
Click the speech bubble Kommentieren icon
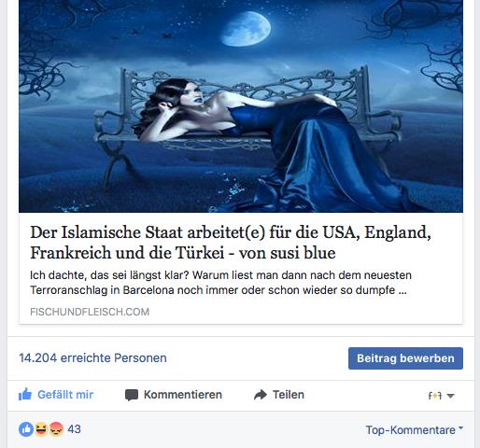coord(132,395)
